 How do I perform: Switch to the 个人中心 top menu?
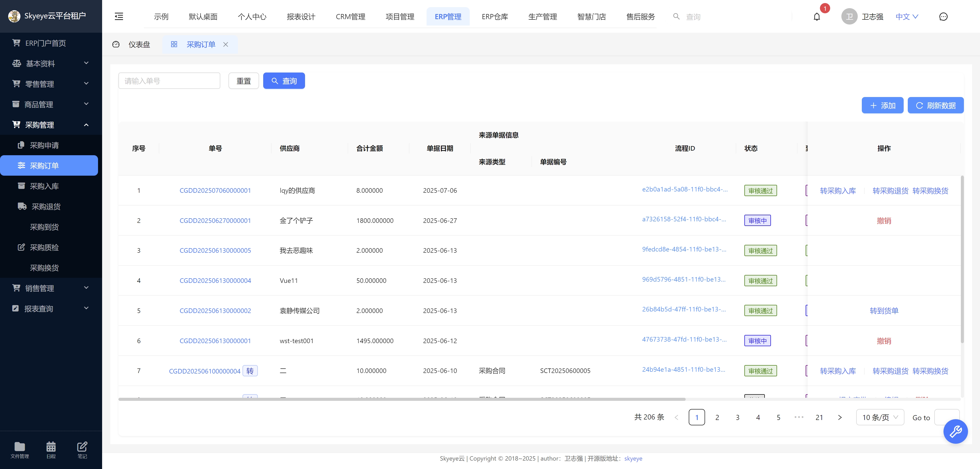pyautogui.click(x=252, y=17)
